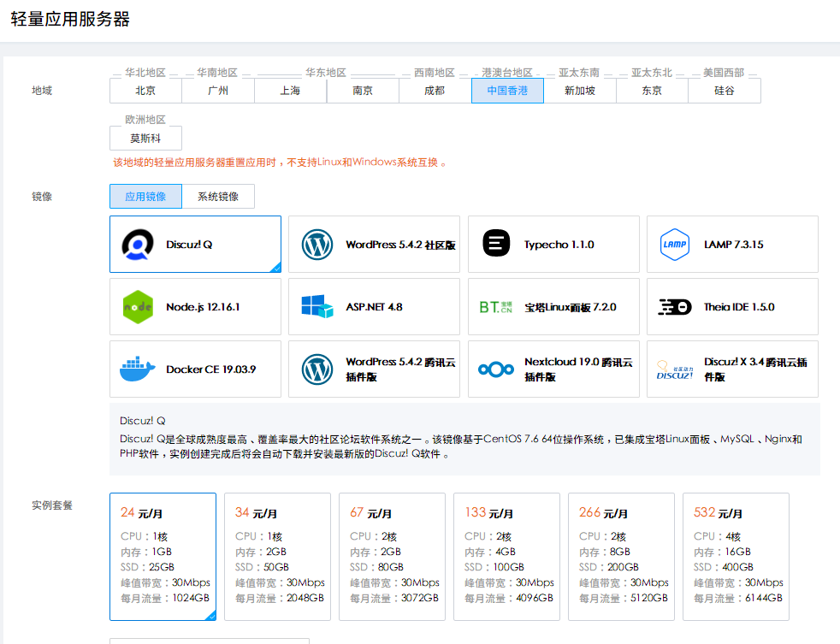Choose the Node.js 12.16.1 label

203,307
